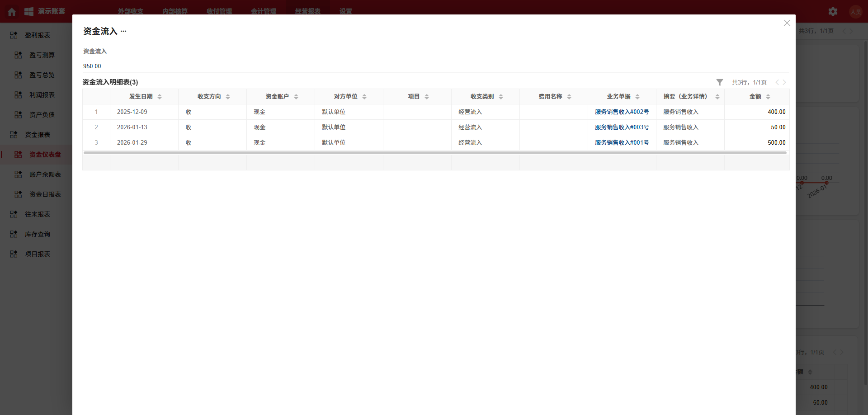Click the user avatar icon
The height and width of the screenshot is (415, 868).
click(x=855, y=12)
